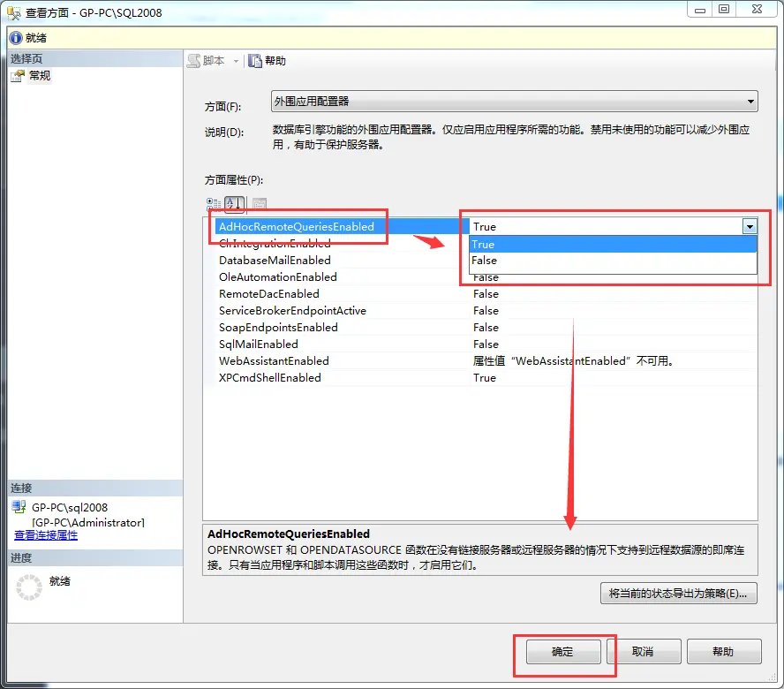Image resolution: width=784 pixels, height=689 pixels.
Task: Collapse the AdHocRemoteQueriesEnabled value dropdown arrow
Action: (x=750, y=227)
